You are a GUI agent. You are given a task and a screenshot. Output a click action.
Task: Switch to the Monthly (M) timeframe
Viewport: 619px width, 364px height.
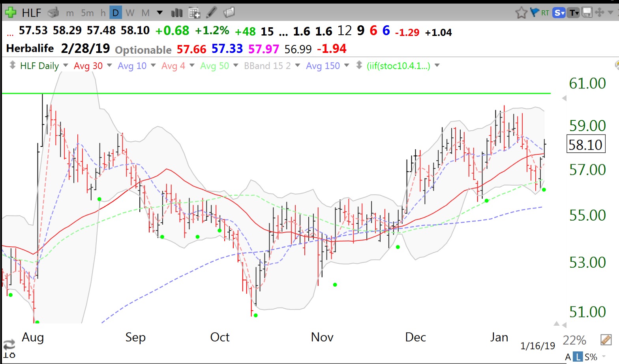click(145, 13)
